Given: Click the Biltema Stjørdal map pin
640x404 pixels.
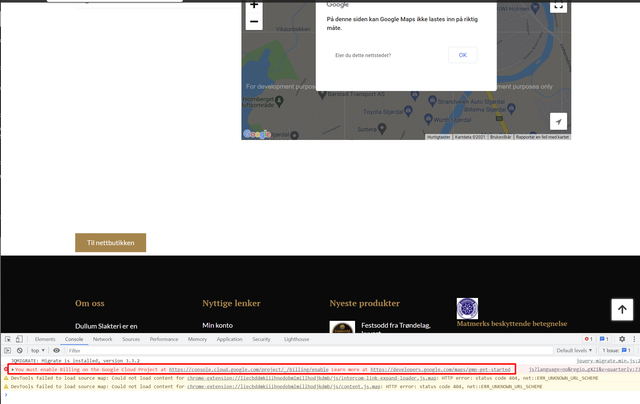Looking at the screenshot, I should coord(511,109).
